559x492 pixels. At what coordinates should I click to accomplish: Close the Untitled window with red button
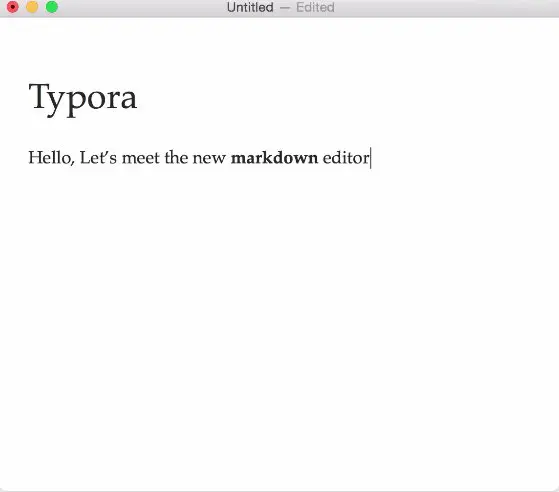tap(12, 7)
